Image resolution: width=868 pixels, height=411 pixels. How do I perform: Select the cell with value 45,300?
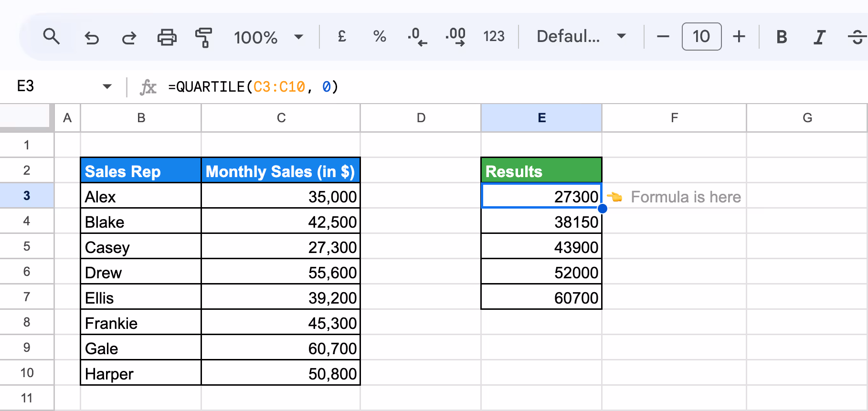pos(281,322)
